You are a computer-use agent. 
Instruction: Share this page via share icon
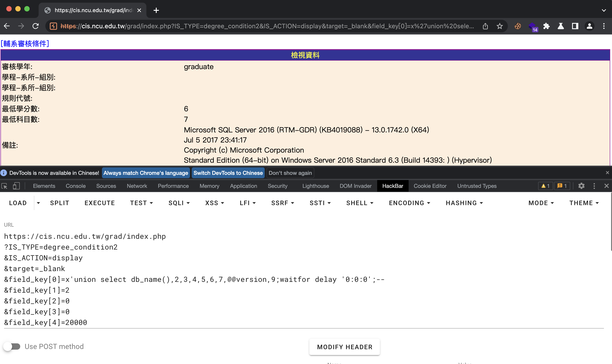[485, 26]
